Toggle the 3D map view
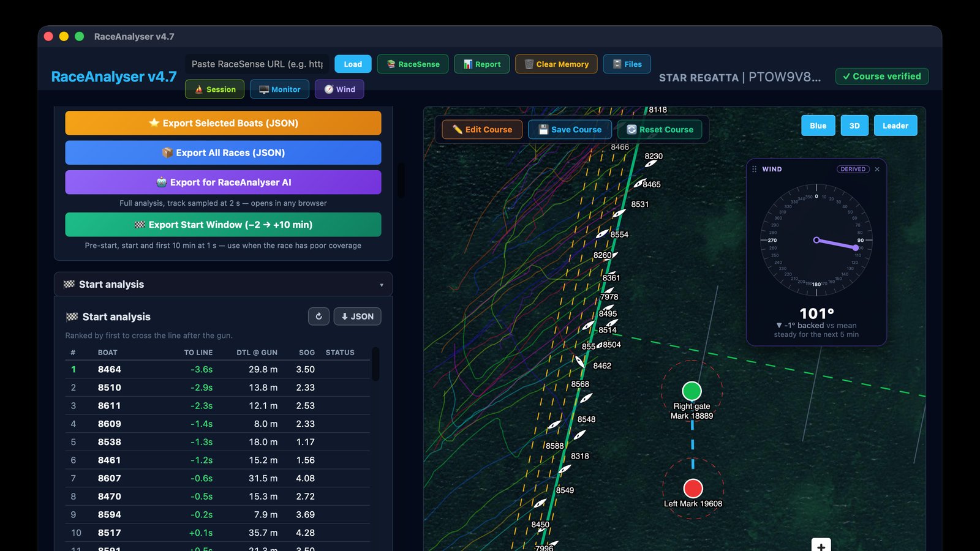The height and width of the screenshot is (551, 980). [854, 126]
